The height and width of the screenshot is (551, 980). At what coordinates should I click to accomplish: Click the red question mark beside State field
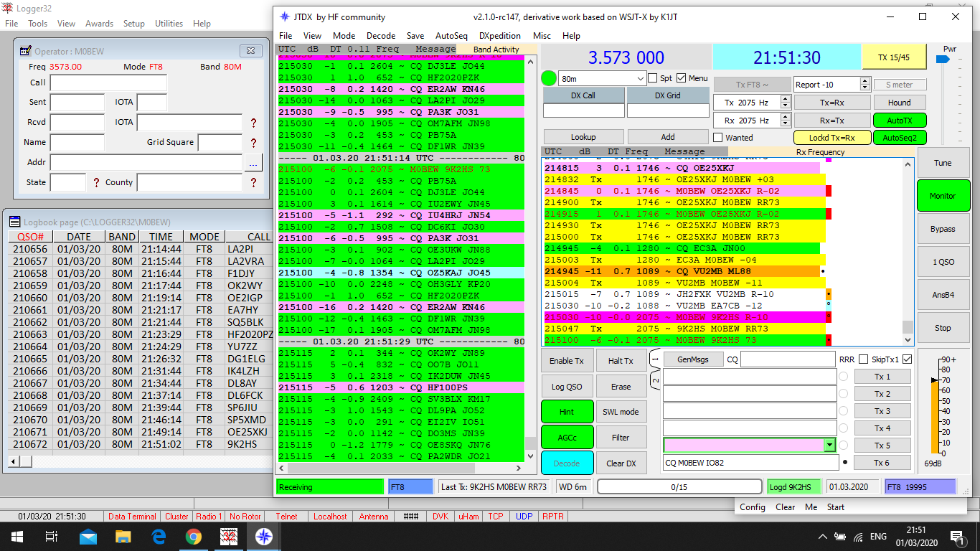tap(96, 183)
